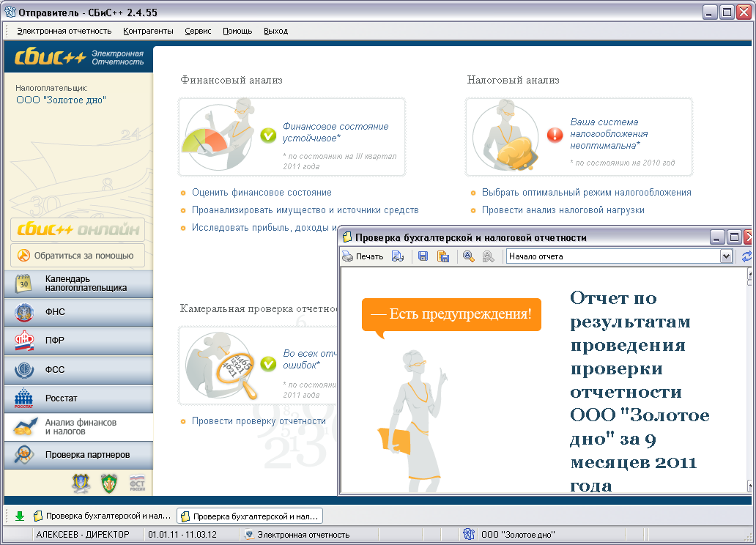Click Ваша система налогообложения неоптимальна text
Viewport: 756px width, 545px height.
click(609, 133)
